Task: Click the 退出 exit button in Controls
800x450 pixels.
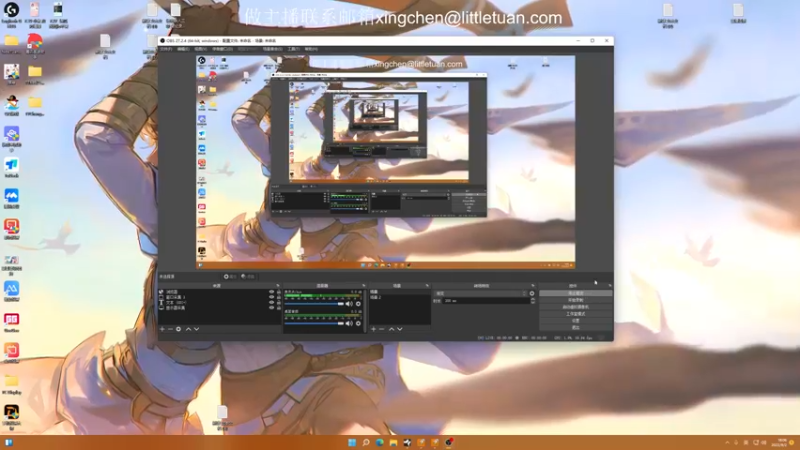Action: 576,327
